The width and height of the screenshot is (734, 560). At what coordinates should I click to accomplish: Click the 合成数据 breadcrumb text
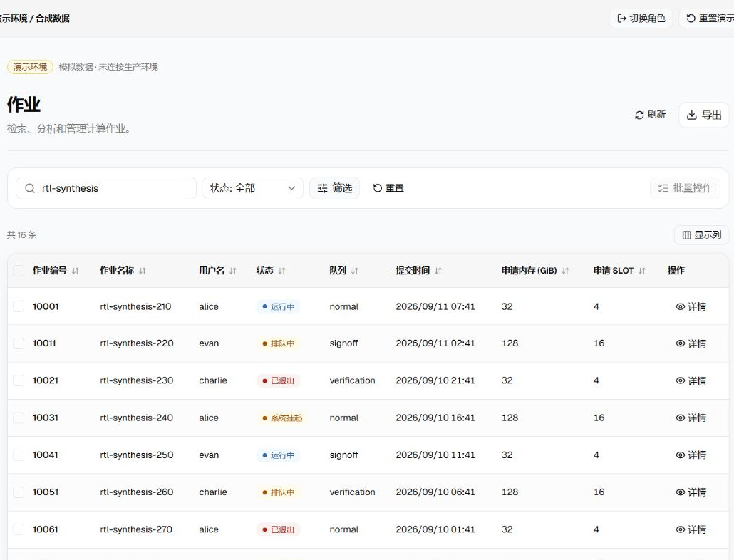[53, 19]
